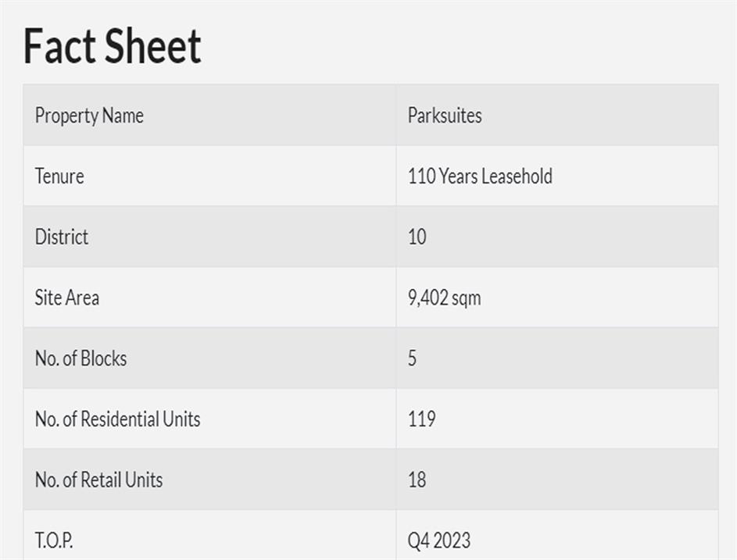This screenshot has height=560, width=737.
Task: Click the District label
Action: [62, 237]
